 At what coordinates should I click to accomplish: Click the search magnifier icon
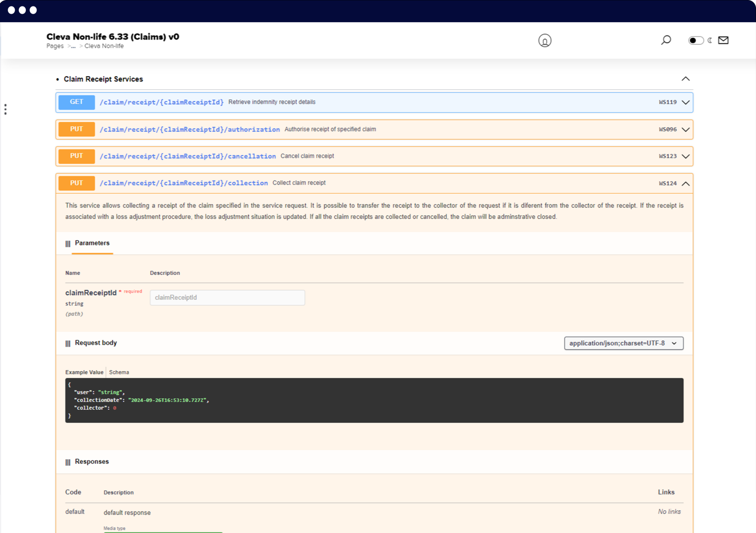point(666,40)
